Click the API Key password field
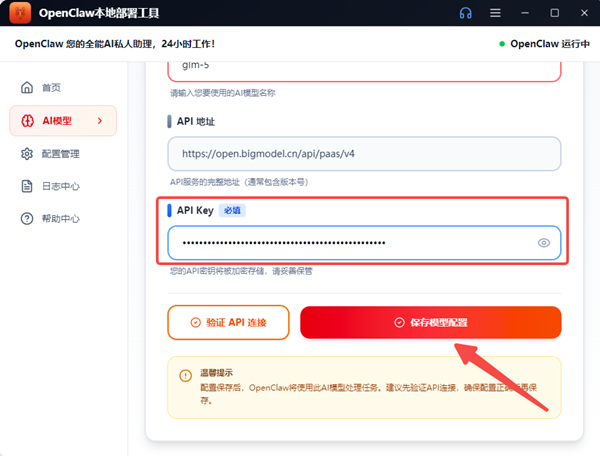 (350, 243)
